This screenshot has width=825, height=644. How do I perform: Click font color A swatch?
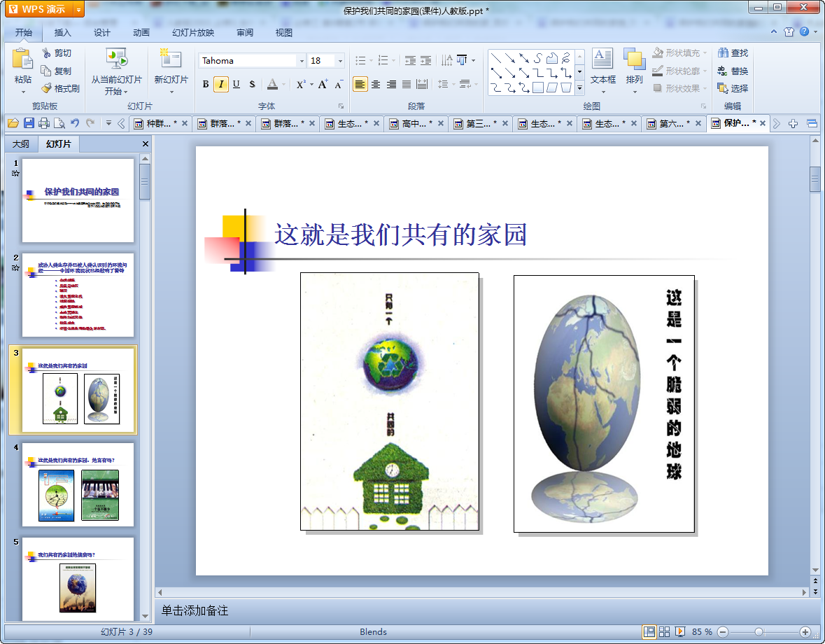pyautogui.click(x=272, y=84)
